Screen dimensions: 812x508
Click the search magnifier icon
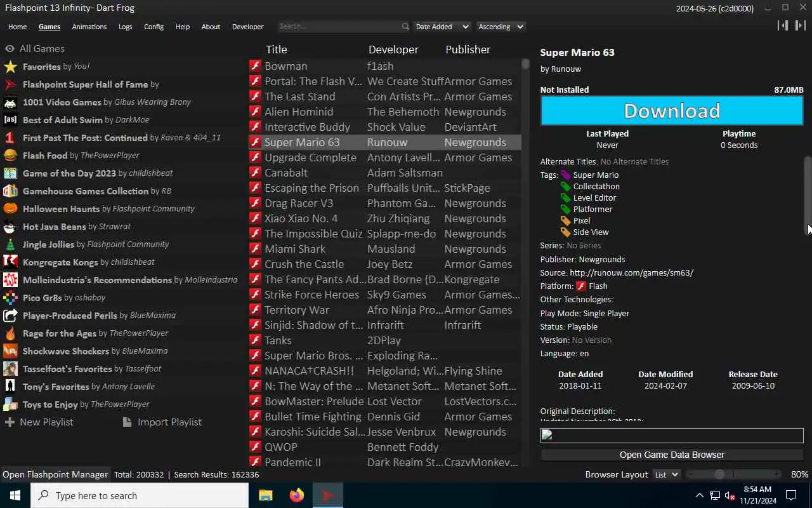click(405, 27)
